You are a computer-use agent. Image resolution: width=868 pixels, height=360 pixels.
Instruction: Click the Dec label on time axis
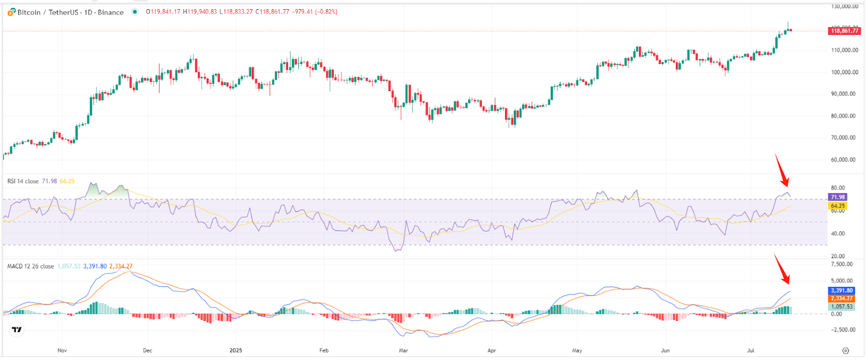[148, 351]
